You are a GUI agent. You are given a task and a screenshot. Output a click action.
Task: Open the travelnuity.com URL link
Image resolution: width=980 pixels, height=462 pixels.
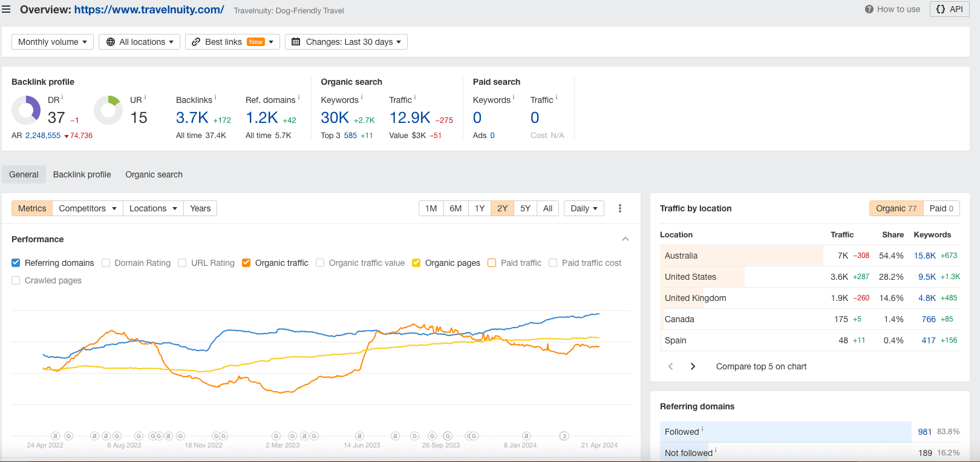(149, 10)
